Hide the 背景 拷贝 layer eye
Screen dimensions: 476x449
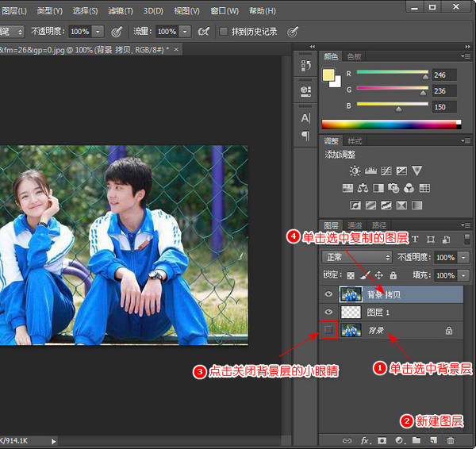[x=328, y=294]
